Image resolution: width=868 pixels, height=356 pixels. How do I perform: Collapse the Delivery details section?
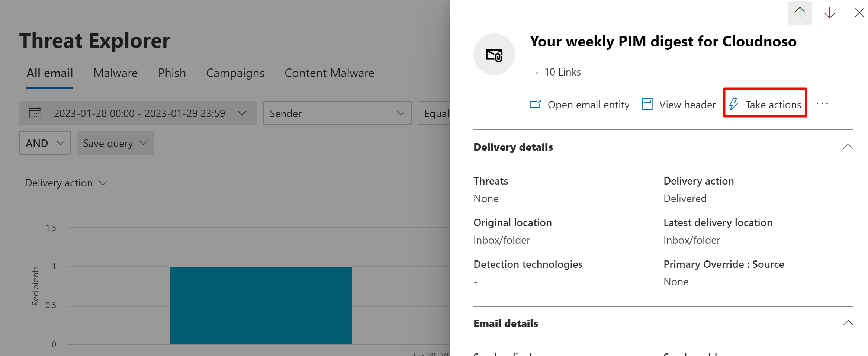[848, 147]
